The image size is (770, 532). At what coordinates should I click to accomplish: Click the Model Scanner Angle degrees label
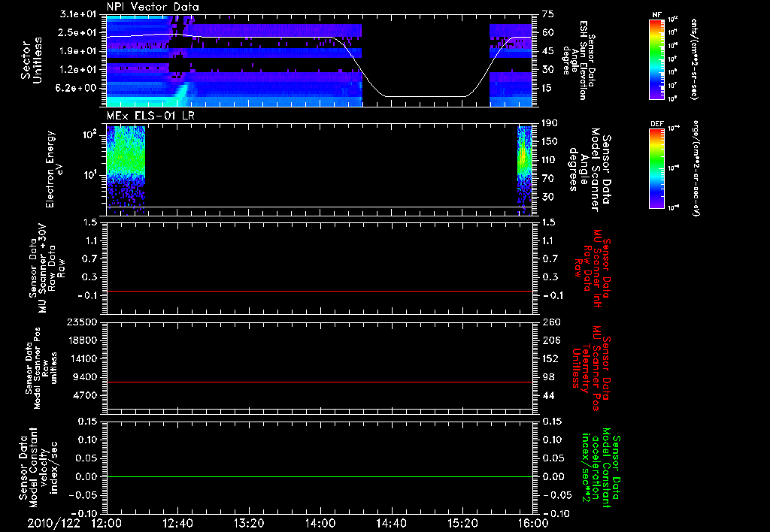pyautogui.click(x=590, y=170)
